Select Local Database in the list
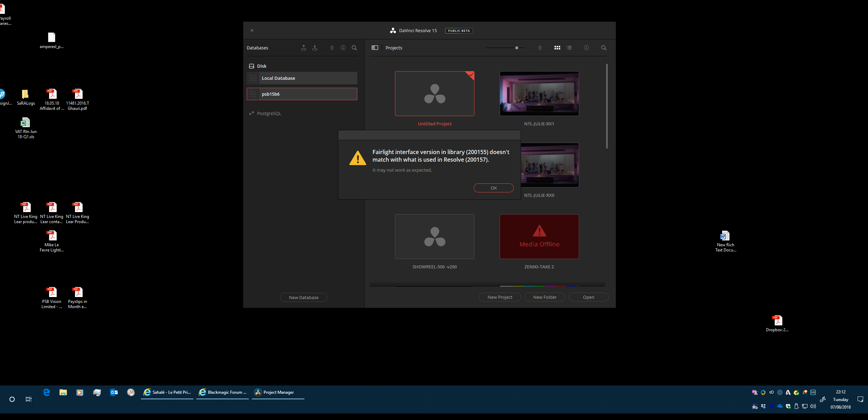Viewport: 868px width, 420px height. coord(302,78)
